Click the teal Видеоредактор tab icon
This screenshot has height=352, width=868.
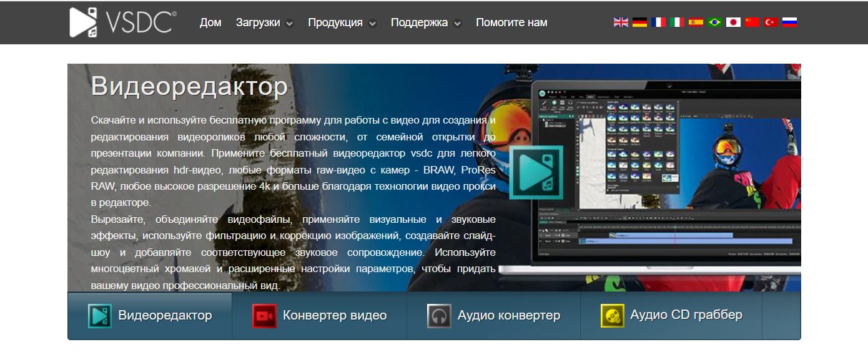(100, 316)
